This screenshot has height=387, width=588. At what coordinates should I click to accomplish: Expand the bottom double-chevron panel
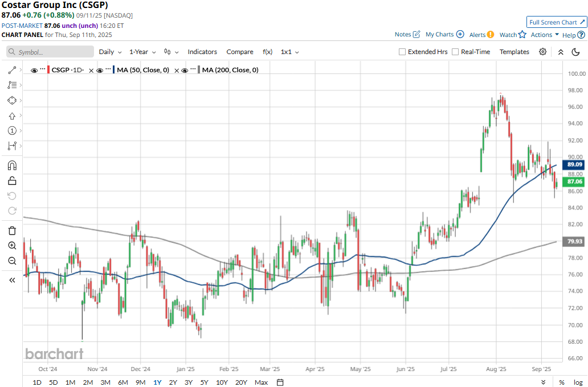544,382
